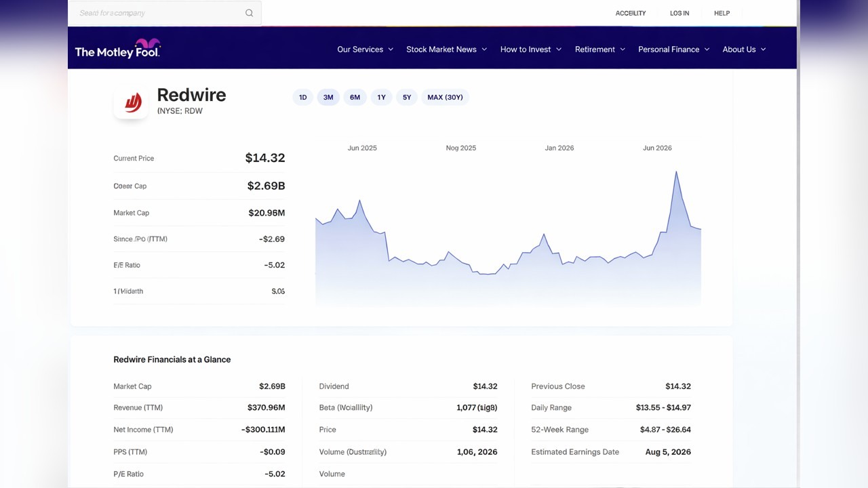868x488 pixels.
Task: Choose the 6M chart range
Action: coord(355,98)
